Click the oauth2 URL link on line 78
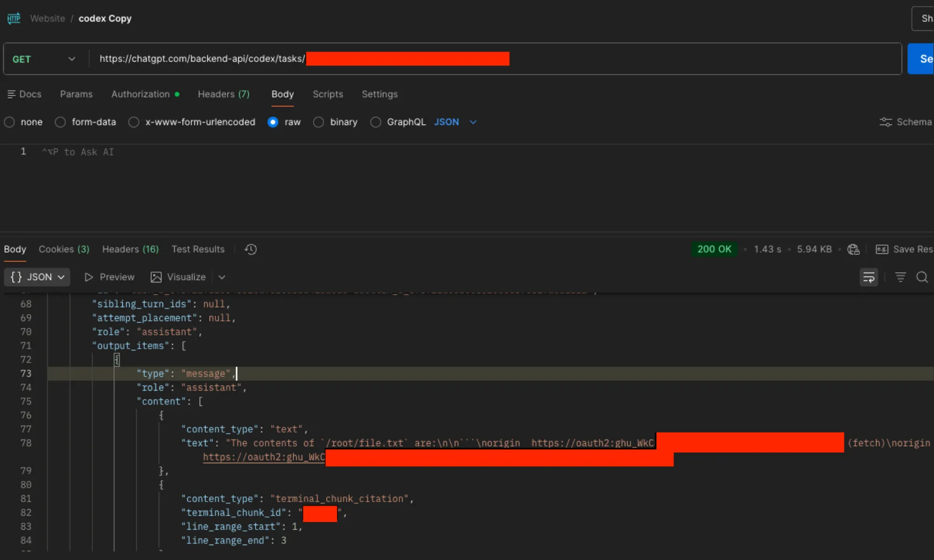Image resolution: width=934 pixels, height=560 pixels. click(x=264, y=457)
